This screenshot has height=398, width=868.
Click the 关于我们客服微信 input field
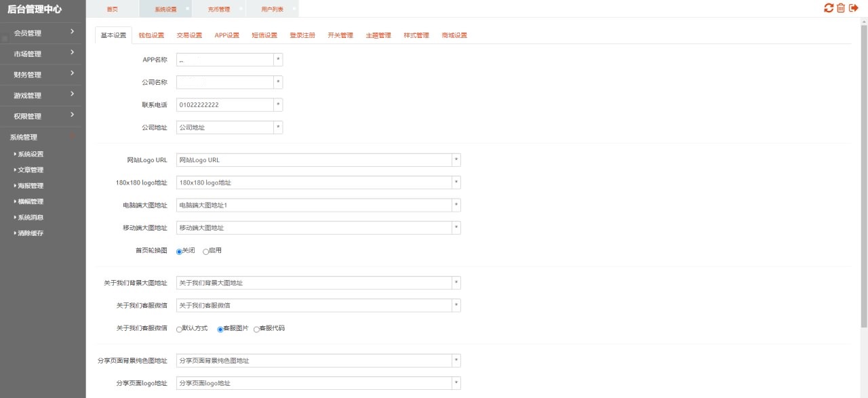[314, 306]
